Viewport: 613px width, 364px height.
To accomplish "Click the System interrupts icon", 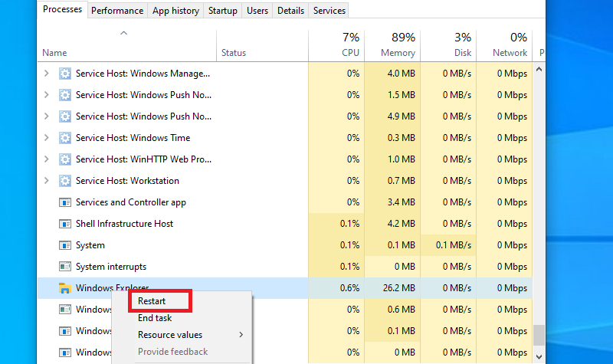I will tap(65, 267).
